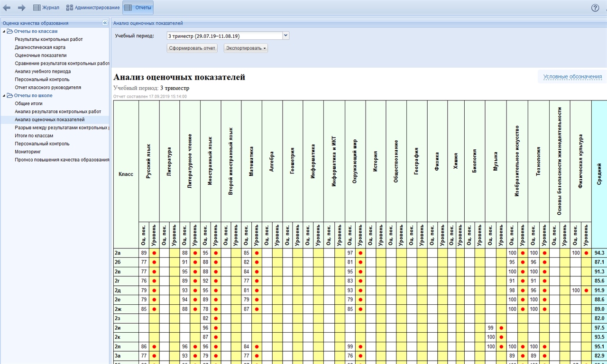607x364 pixels.
Task: Click red level dot for 2д Физическая культура
Action: 586,290
